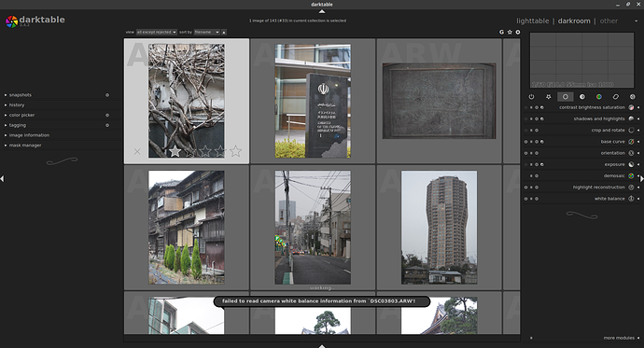Image resolution: width=644 pixels, height=348 pixels.
Task: Rate selected image one star
Action: pos(175,151)
